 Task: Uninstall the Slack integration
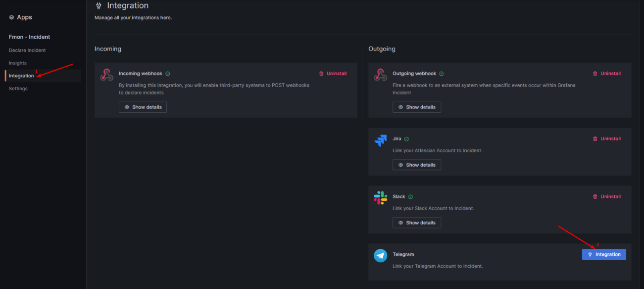click(x=606, y=197)
